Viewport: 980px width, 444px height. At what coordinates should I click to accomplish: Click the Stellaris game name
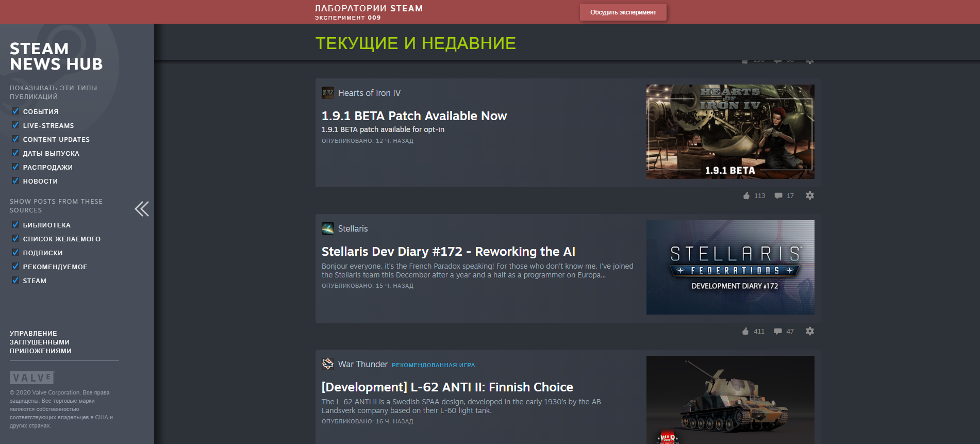(353, 228)
